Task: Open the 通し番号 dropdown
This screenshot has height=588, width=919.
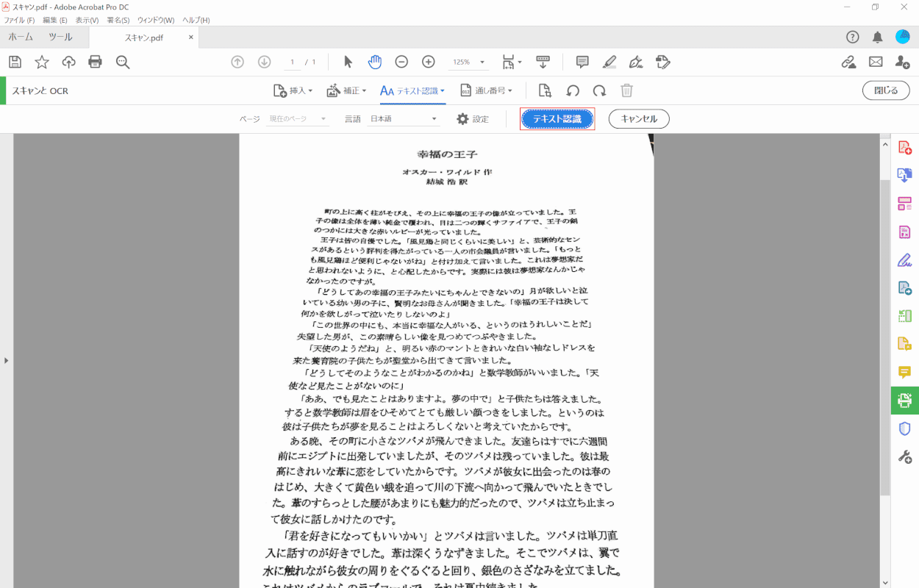Action: pyautogui.click(x=486, y=90)
